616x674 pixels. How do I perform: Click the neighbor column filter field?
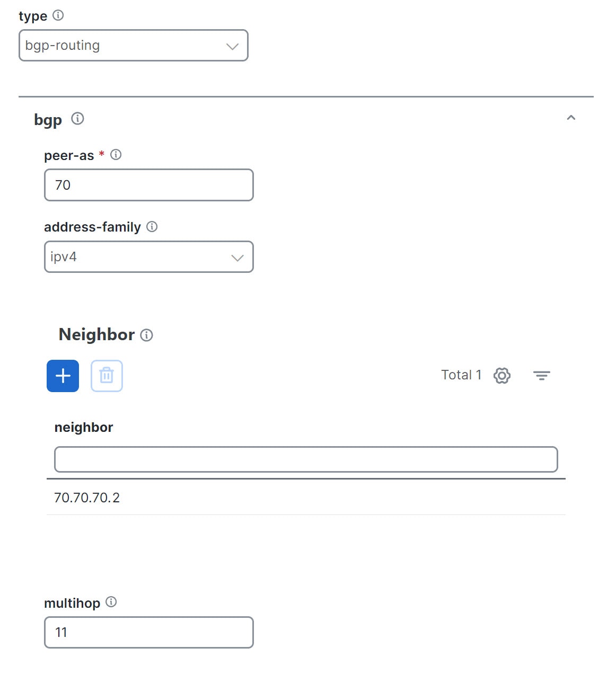(306, 459)
